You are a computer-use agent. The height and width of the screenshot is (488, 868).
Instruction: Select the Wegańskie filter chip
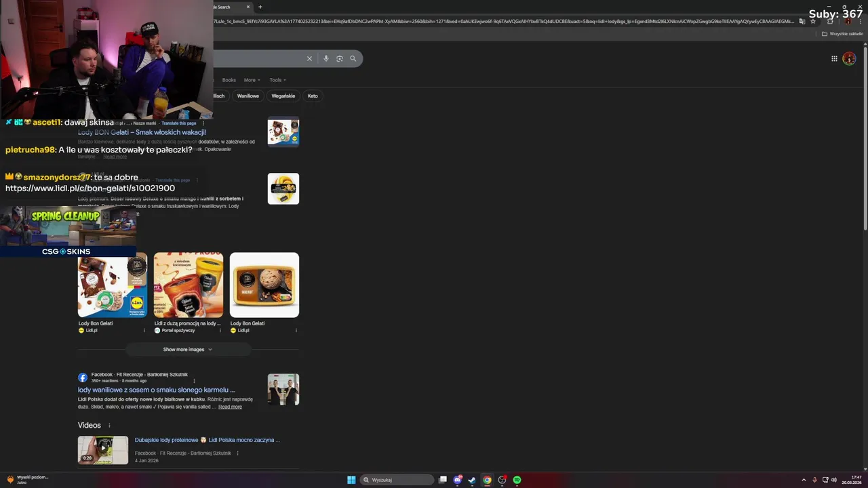click(x=283, y=96)
